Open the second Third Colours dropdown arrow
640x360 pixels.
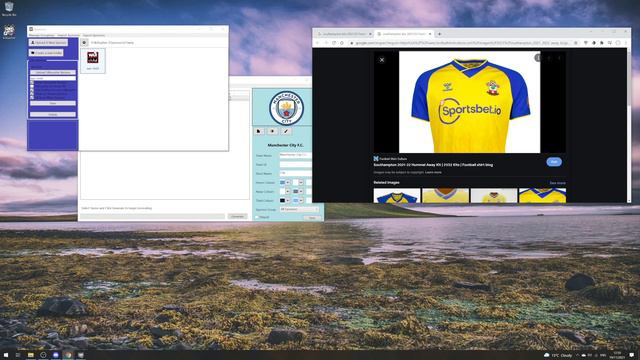[301, 200]
